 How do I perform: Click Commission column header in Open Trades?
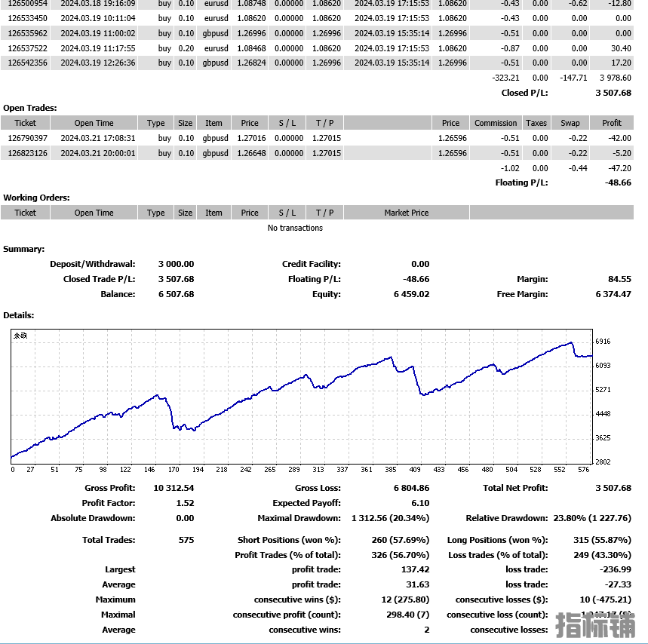coord(496,123)
